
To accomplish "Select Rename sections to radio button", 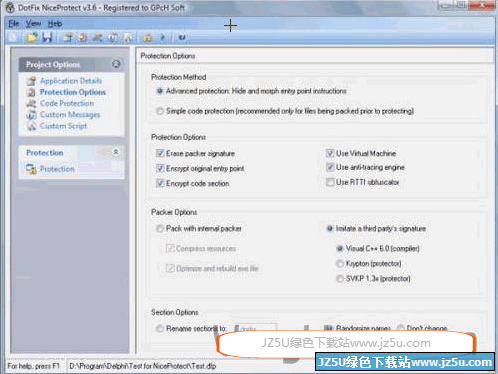I will click(160, 328).
